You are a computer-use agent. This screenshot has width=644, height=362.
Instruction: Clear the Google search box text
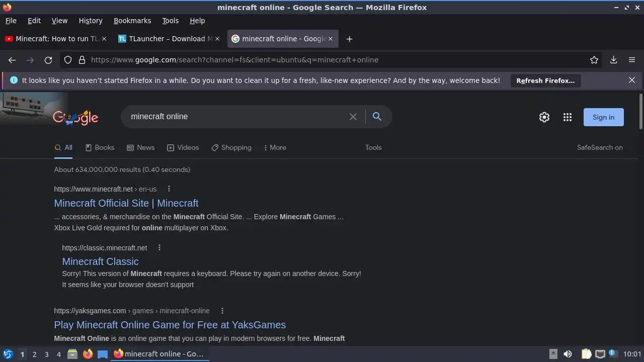[353, 117]
